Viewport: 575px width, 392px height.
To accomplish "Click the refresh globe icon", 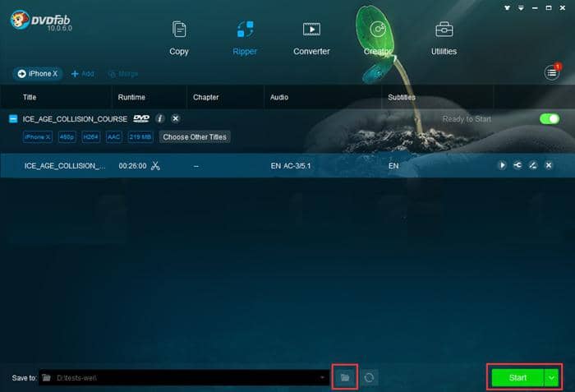I will click(369, 377).
